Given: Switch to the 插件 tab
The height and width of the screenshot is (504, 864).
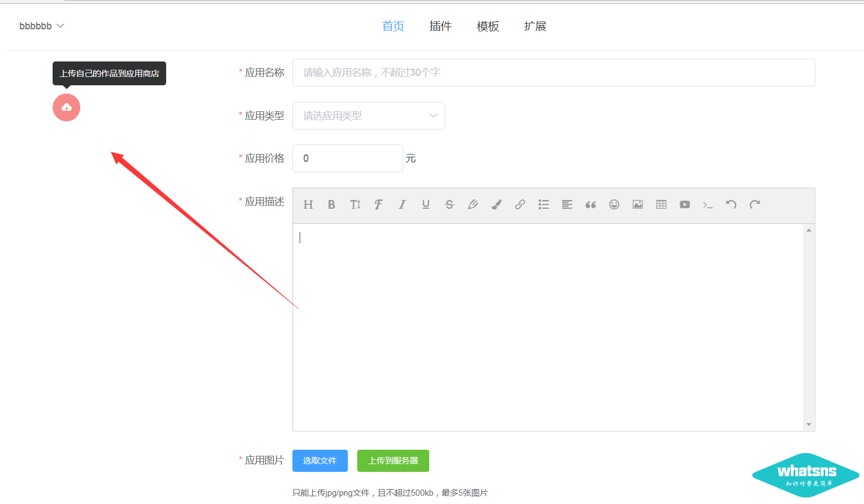Looking at the screenshot, I should (x=440, y=26).
